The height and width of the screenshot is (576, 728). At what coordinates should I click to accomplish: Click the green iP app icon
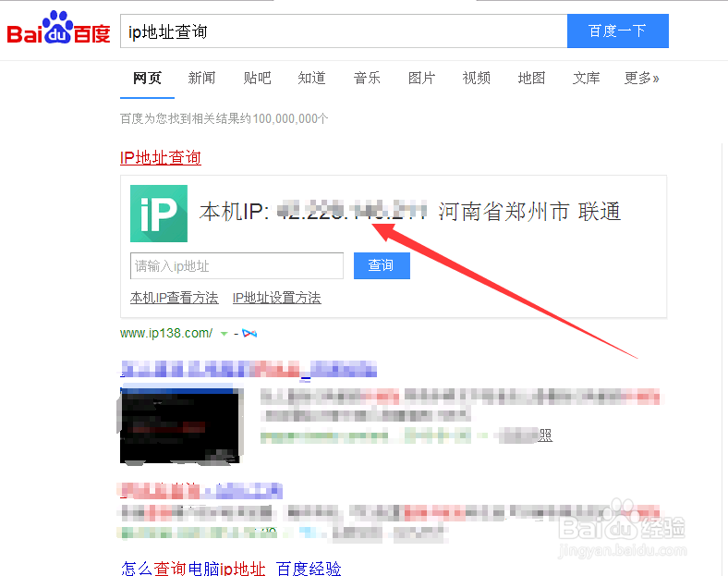click(159, 214)
